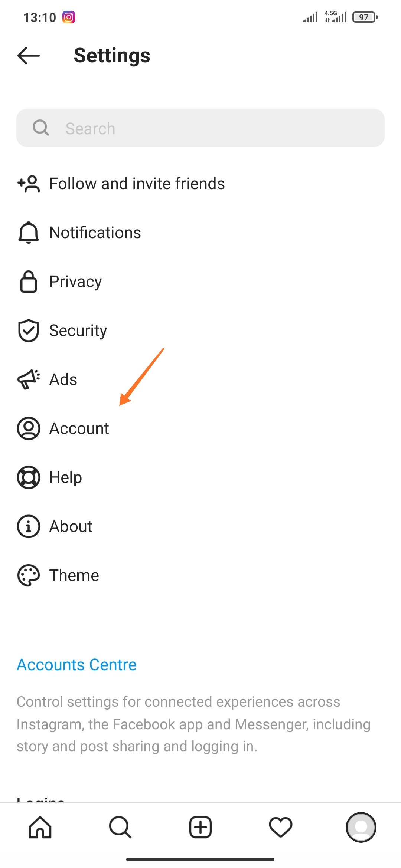Open the Accounts Centre link
401x868 pixels.
pyautogui.click(x=76, y=665)
